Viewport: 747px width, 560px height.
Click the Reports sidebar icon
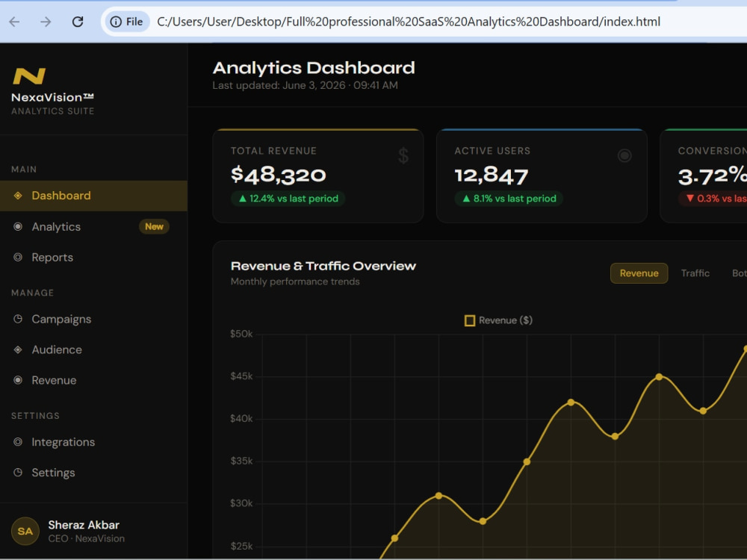coord(18,257)
